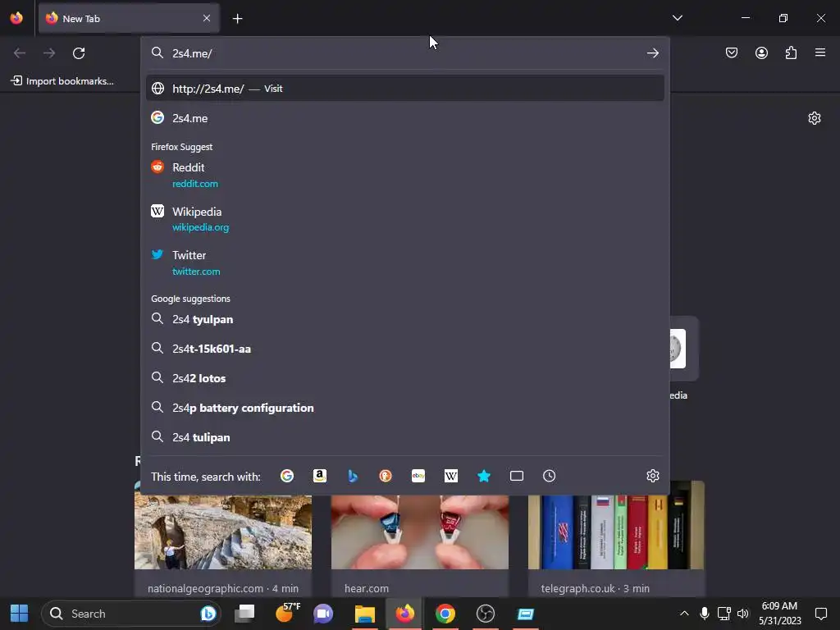Image resolution: width=840 pixels, height=630 pixels.
Task: Choose suggestion 2s42 lotos
Action: point(405,378)
